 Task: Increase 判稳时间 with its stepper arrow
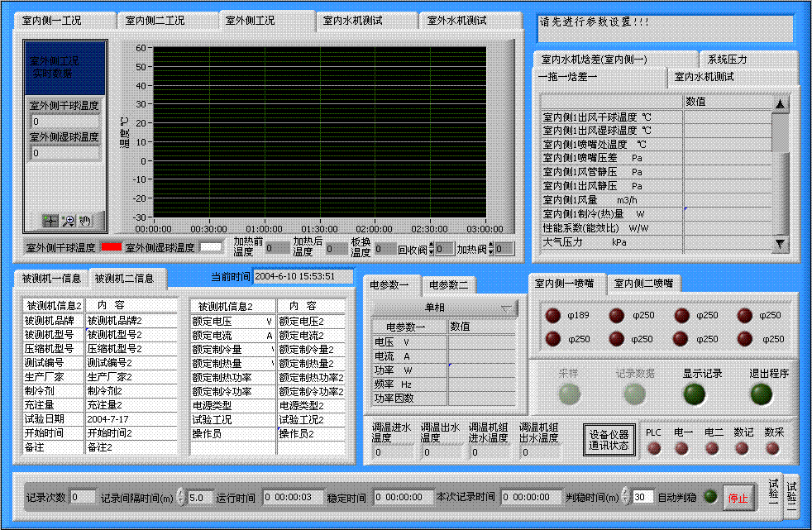click(625, 491)
